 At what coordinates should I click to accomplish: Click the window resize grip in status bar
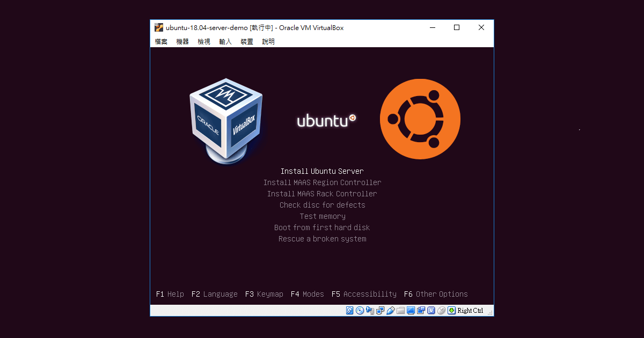(489, 312)
